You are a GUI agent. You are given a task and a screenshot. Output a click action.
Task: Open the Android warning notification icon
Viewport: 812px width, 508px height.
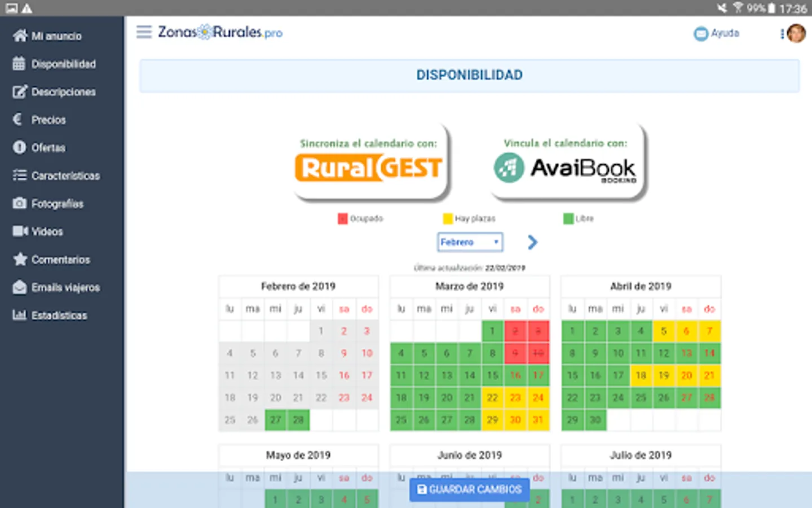pos(27,8)
